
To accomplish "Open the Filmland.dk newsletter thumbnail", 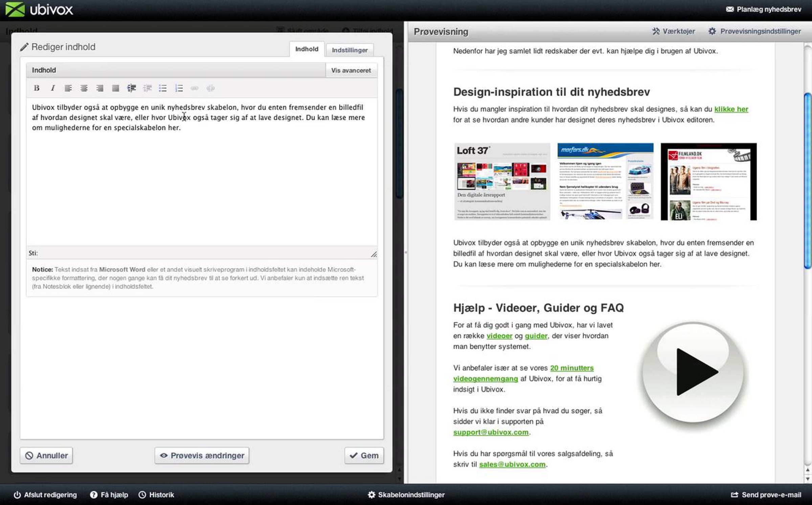I will point(709,182).
